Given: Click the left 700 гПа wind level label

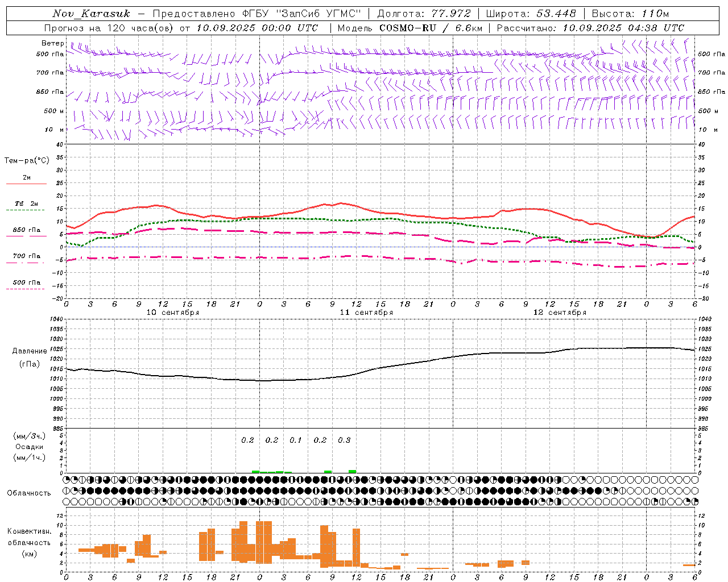Looking at the screenshot, I should coord(50,73).
